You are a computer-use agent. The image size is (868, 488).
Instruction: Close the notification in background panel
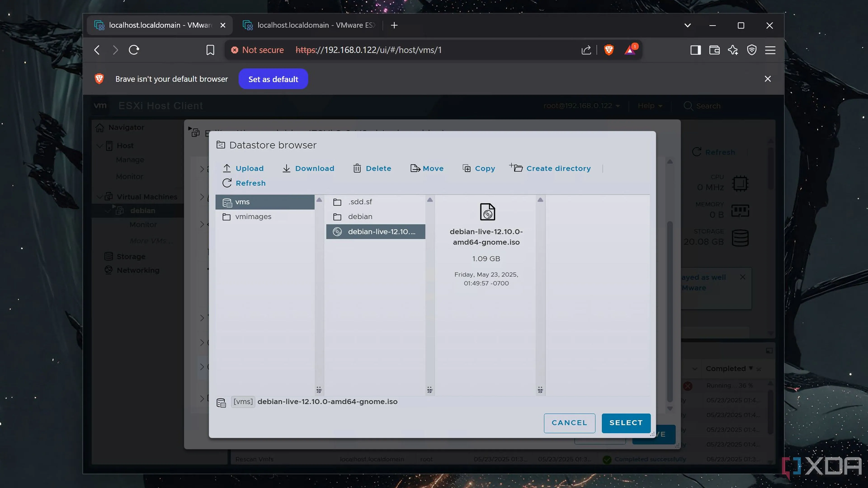(742, 277)
